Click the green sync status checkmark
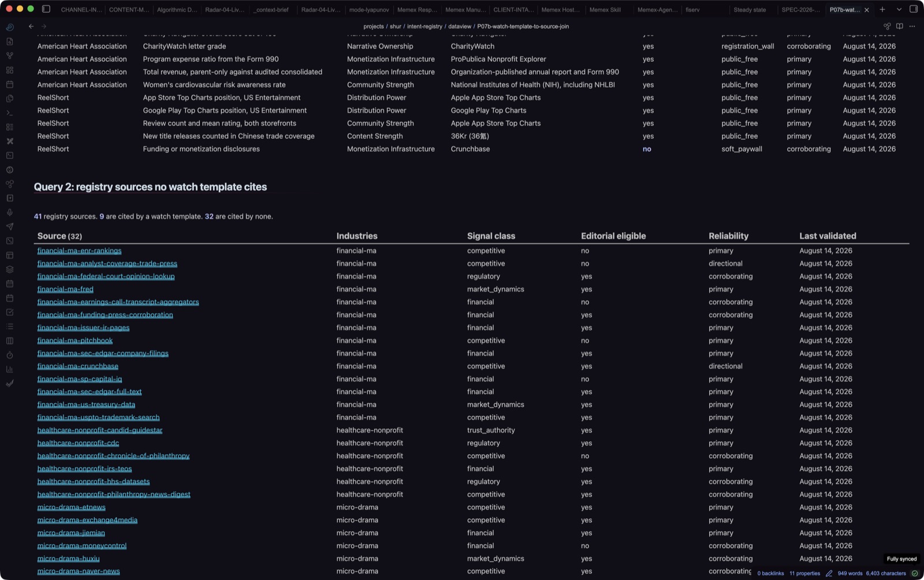Screen dimensions: 924x580 click(915, 574)
